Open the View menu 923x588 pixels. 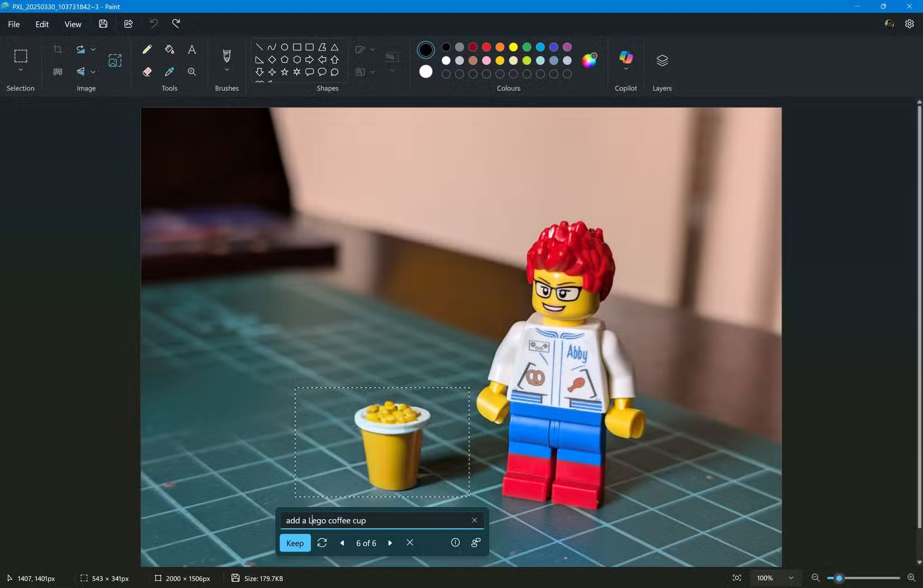(73, 24)
